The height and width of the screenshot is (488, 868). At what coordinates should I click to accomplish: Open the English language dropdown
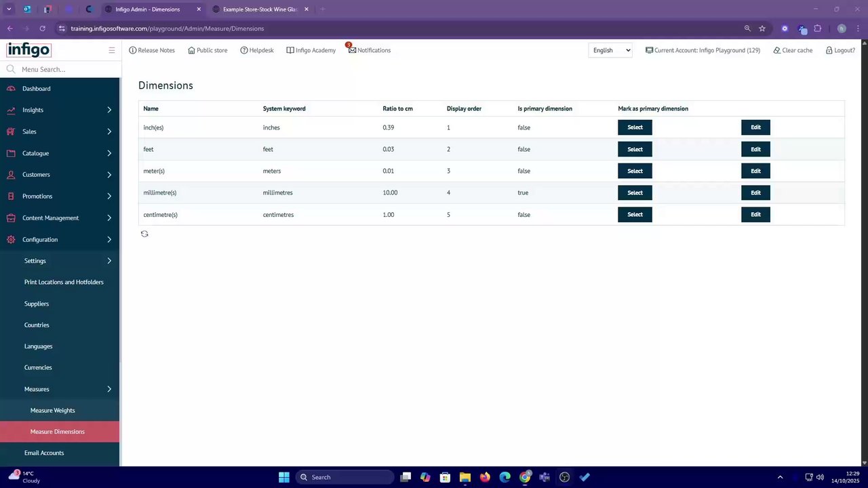point(610,50)
